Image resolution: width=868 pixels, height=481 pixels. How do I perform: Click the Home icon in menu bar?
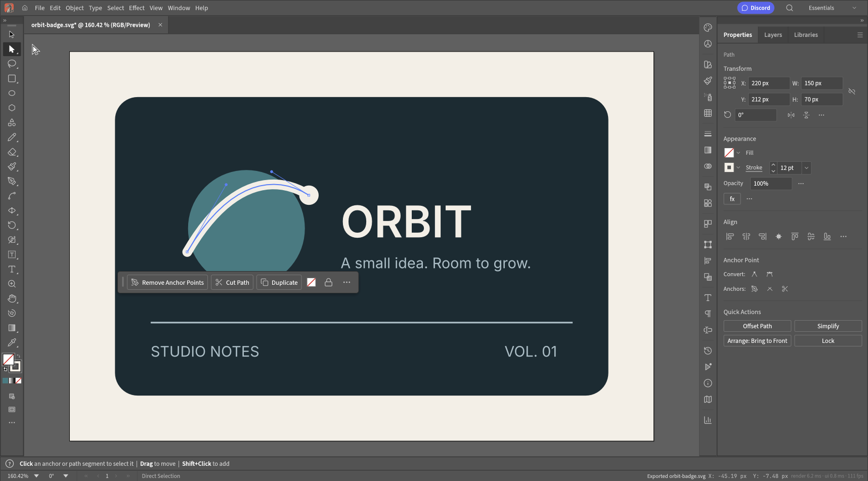point(25,8)
